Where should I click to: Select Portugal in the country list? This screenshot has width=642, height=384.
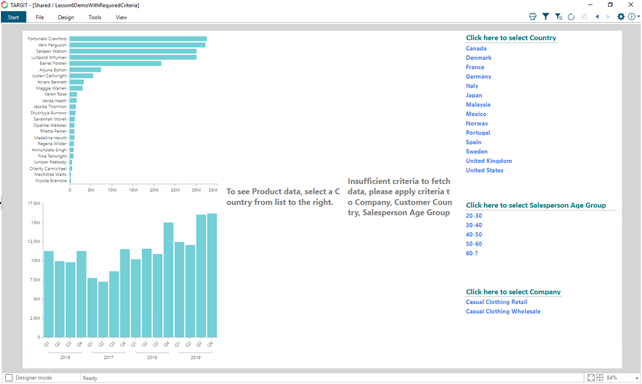[478, 133]
